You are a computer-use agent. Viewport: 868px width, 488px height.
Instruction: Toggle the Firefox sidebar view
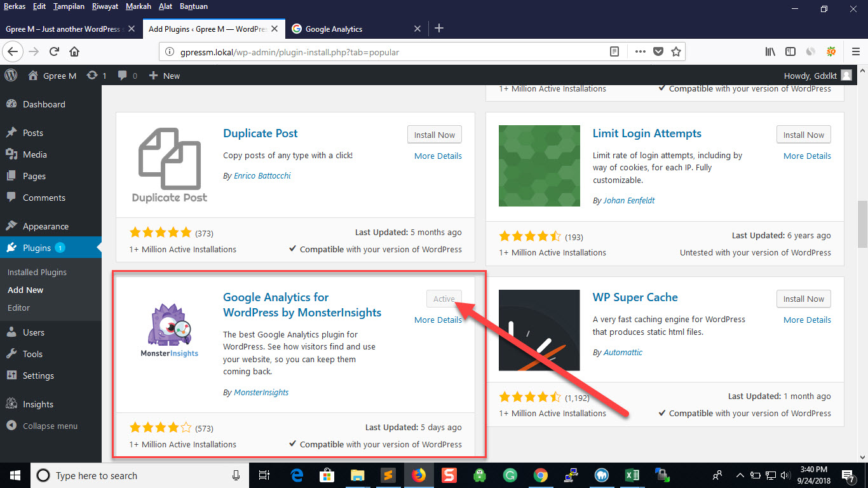(x=790, y=51)
